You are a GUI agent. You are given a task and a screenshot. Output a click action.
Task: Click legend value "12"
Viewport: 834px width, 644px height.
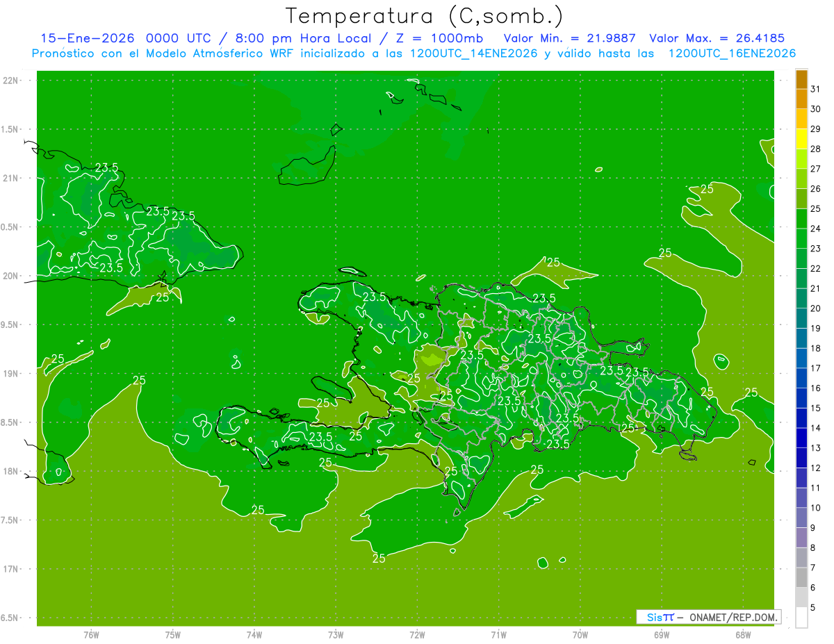click(x=815, y=468)
